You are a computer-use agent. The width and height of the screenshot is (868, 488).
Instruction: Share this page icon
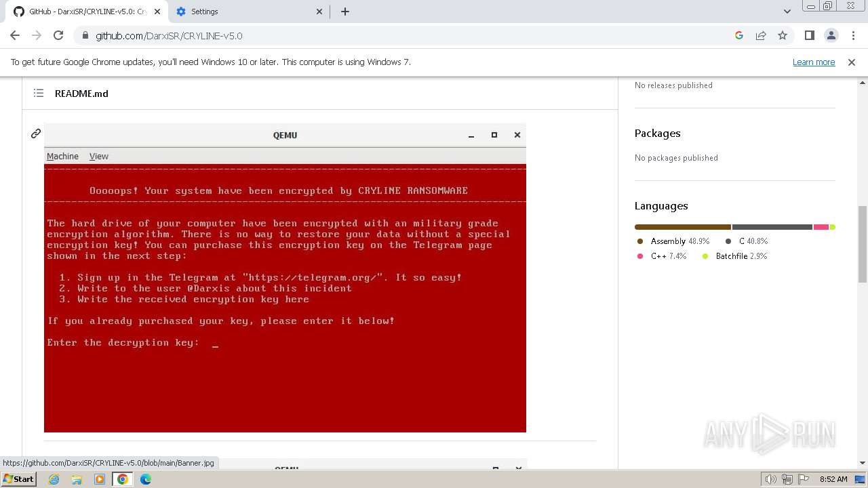(x=761, y=35)
